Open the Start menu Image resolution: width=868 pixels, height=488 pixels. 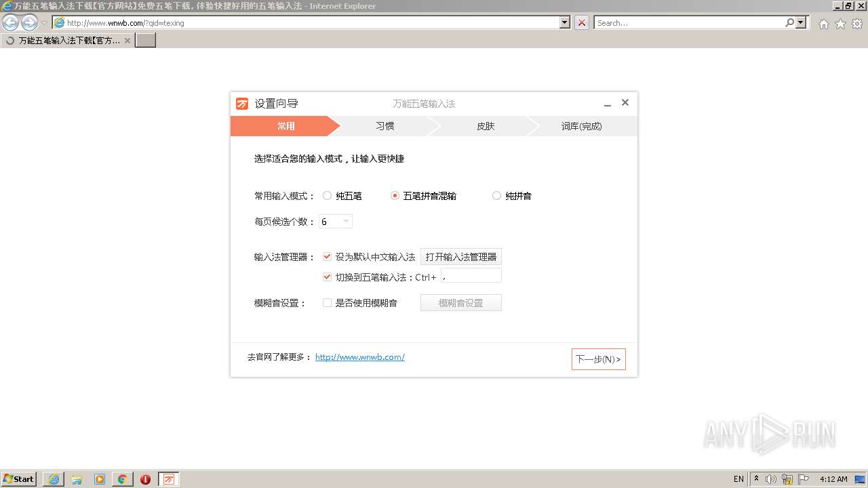(x=19, y=479)
